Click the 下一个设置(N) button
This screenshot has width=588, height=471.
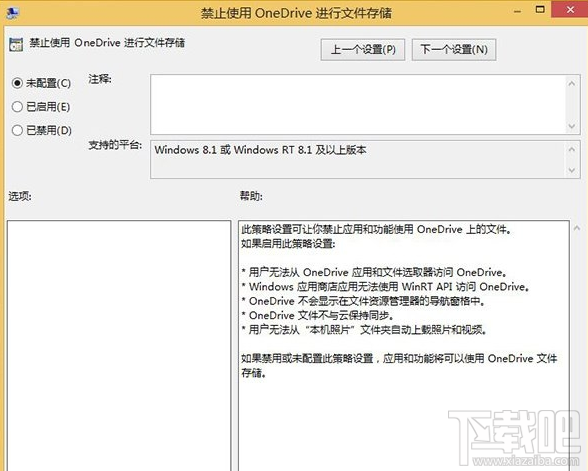[x=454, y=50]
